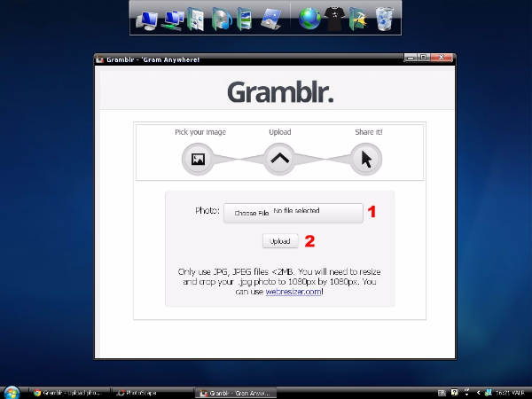Viewport: 532px width, 399px height.
Task: Open the black t-shirt dock icon
Action: pyautogui.click(x=334, y=19)
